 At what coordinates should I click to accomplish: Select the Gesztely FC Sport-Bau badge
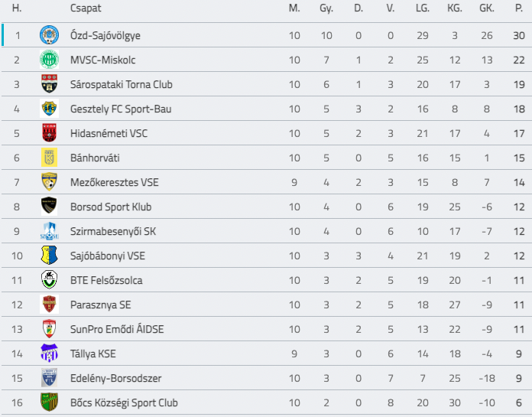(49, 109)
